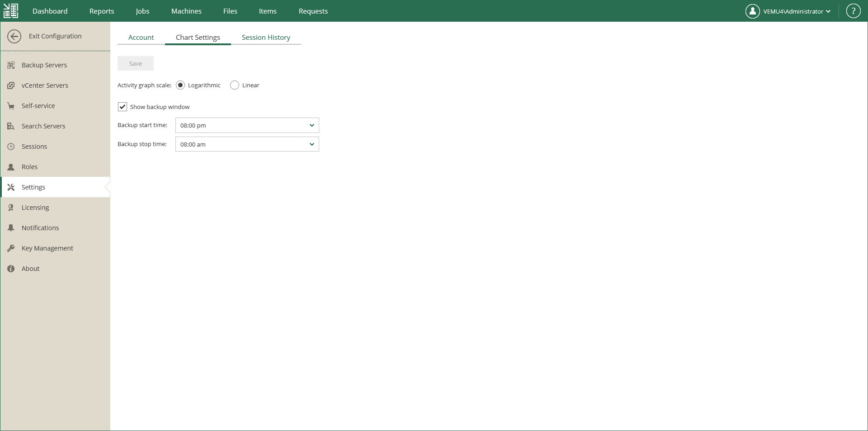Open the Backup start time dropdown
This screenshot has height=431, width=868.
[247, 125]
